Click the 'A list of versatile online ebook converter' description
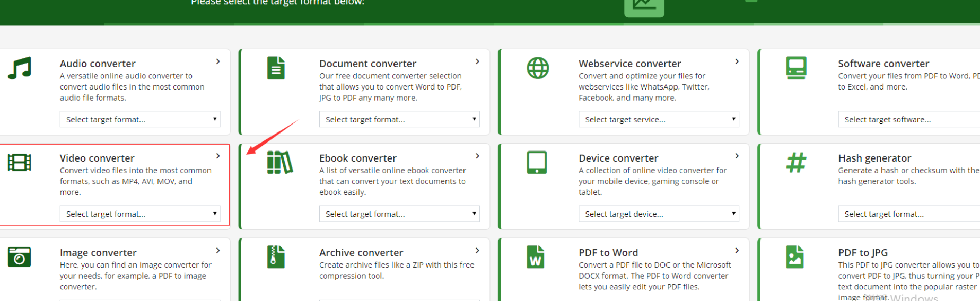This screenshot has height=301, width=980. [392, 181]
